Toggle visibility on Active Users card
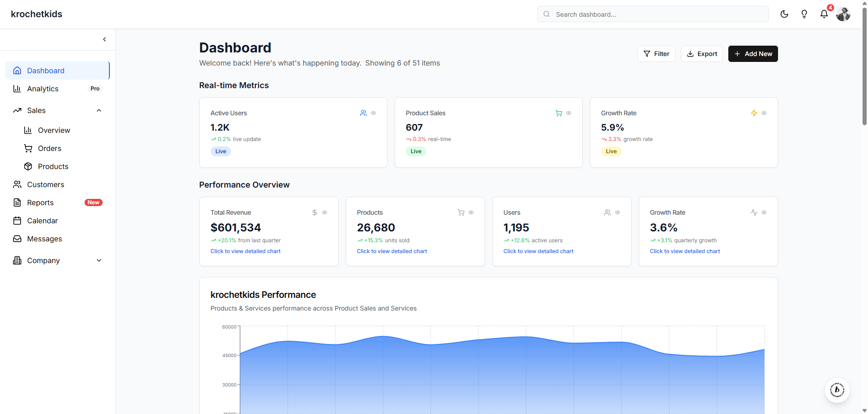868x414 pixels. [374, 113]
